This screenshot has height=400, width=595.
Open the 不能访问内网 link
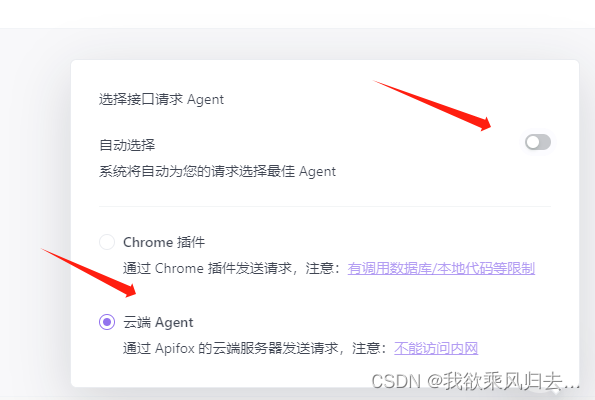point(436,348)
